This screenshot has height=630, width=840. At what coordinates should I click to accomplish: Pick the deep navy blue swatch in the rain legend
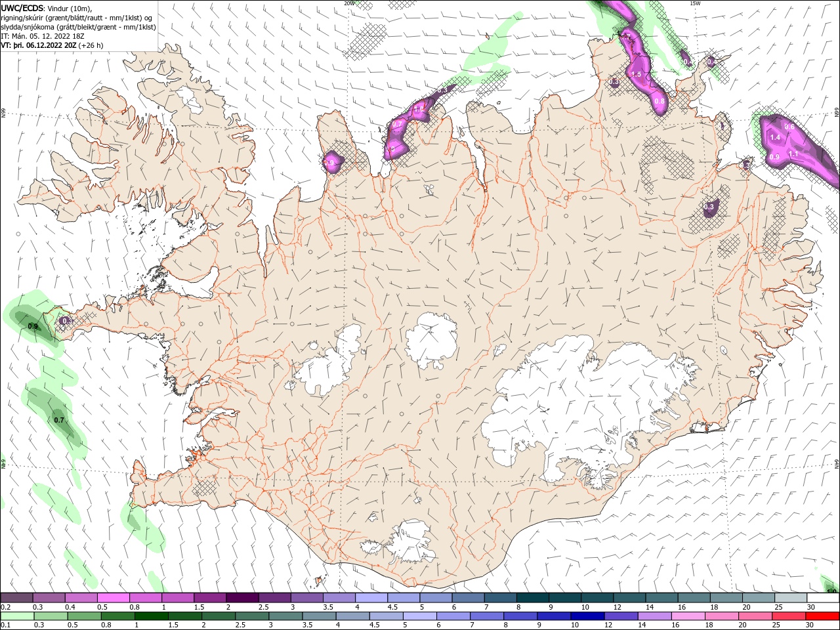click(x=586, y=616)
